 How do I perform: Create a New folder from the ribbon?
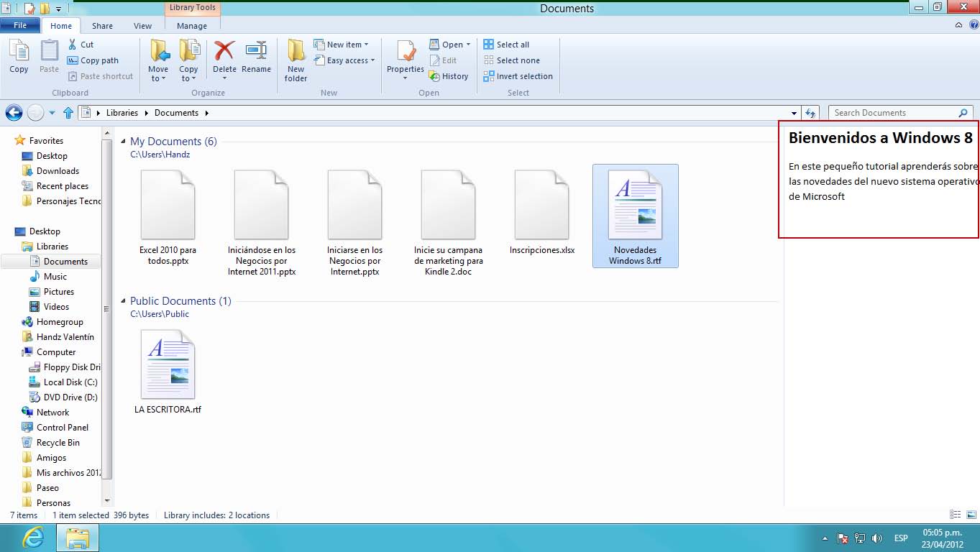(296, 59)
